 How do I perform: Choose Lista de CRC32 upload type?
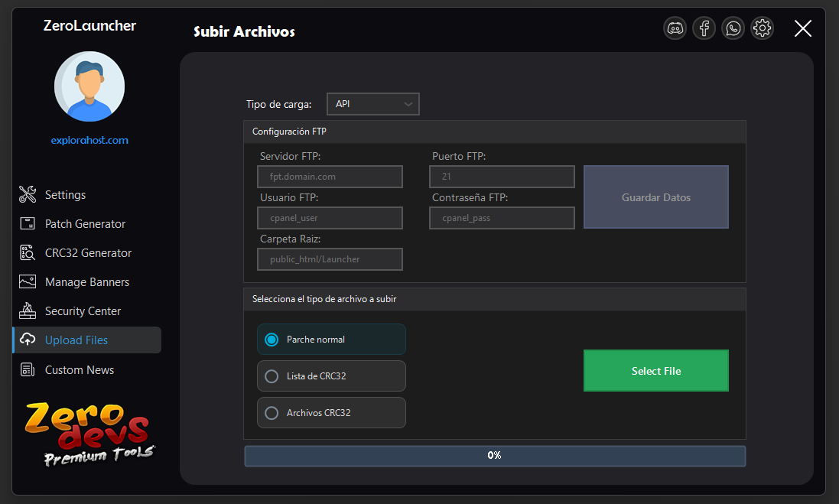tap(330, 376)
